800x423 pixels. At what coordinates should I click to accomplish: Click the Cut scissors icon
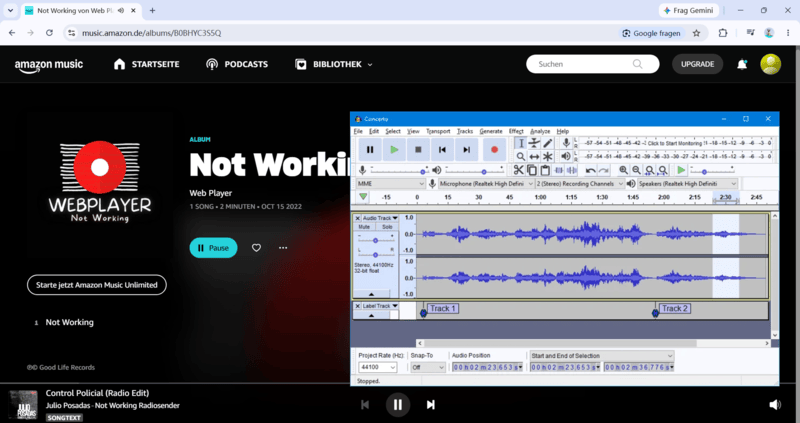tap(518, 170)
